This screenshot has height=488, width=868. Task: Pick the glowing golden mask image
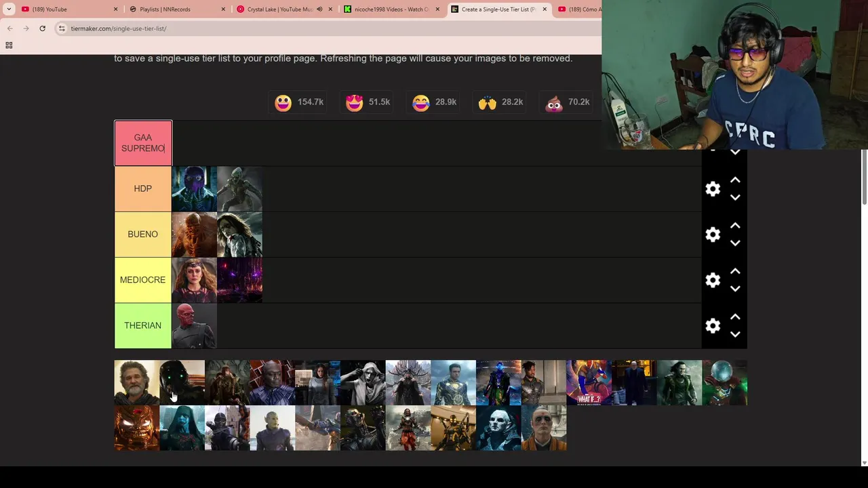coord(136,428)
